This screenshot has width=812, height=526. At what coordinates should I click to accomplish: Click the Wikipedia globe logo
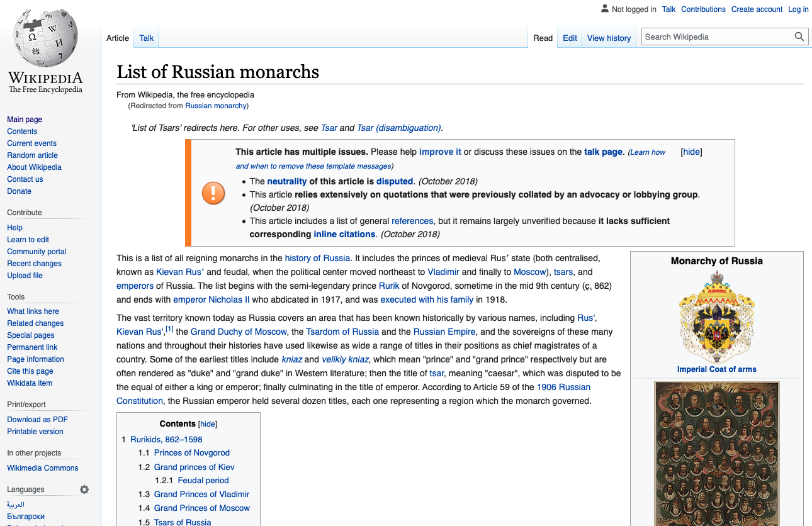(x=45, y=52)
